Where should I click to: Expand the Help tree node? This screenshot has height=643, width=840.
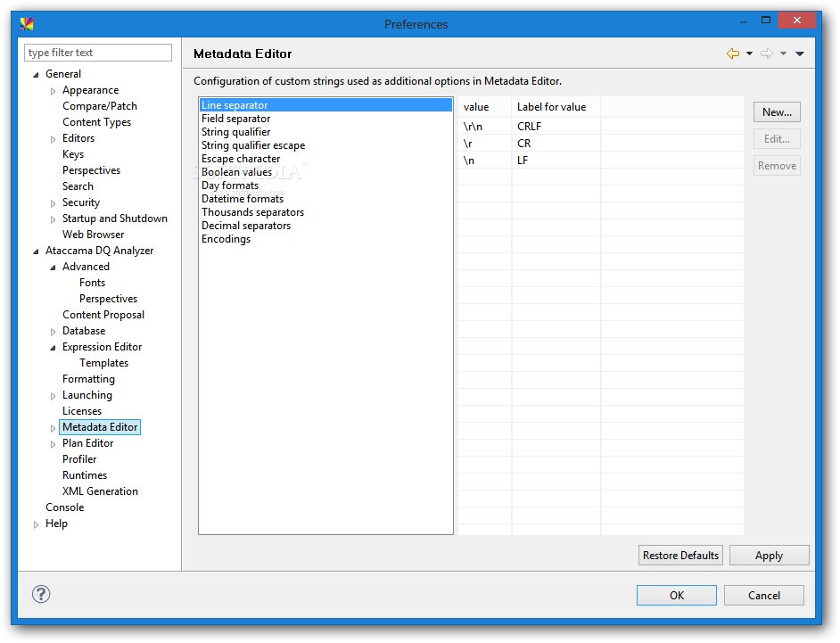(x=36, y=525)
